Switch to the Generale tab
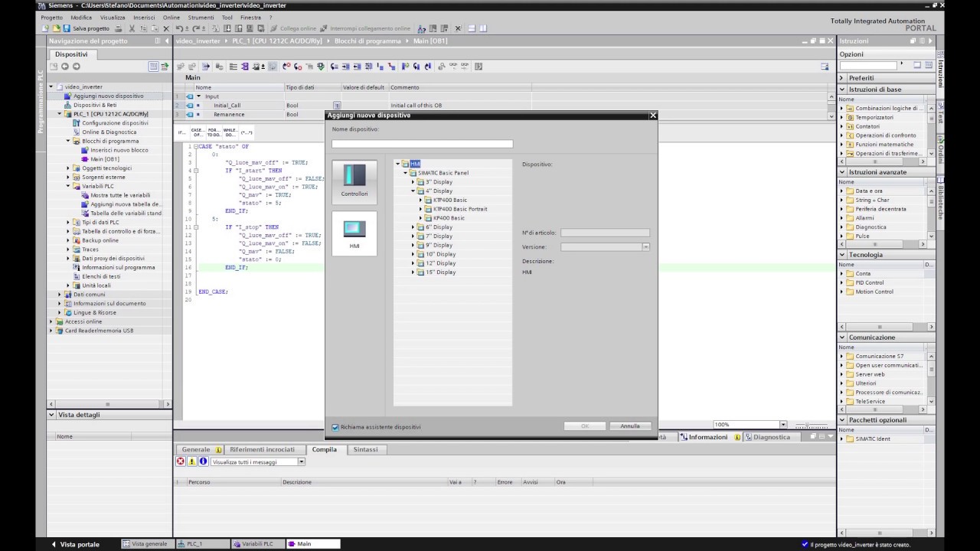Screen dimensions: 980x551 click(x=201, y=450)
